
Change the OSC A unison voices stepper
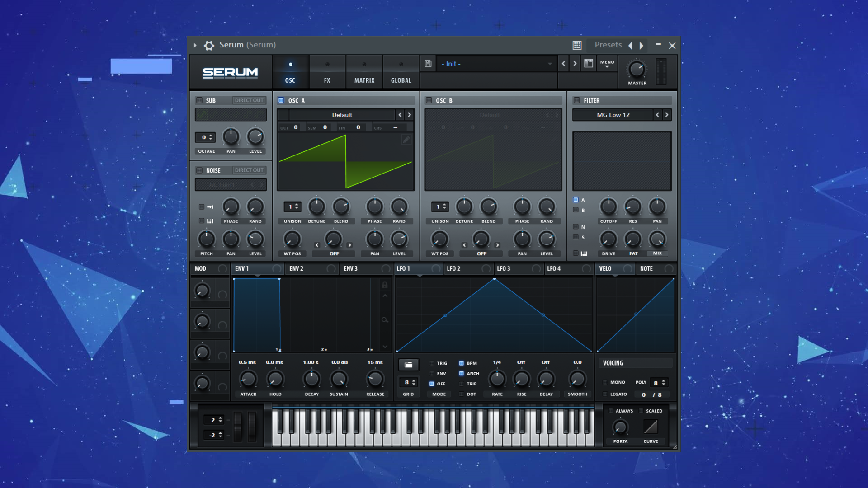pos(292,206)
